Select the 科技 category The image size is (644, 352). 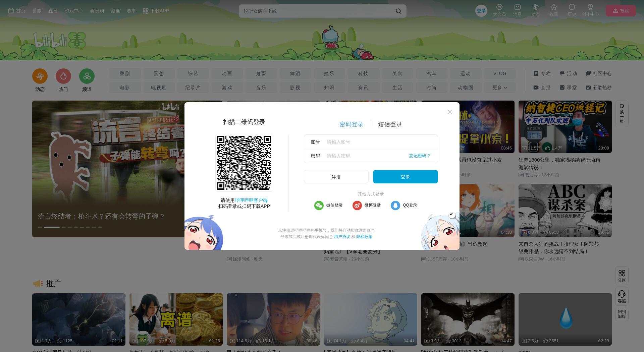(363, 73)
